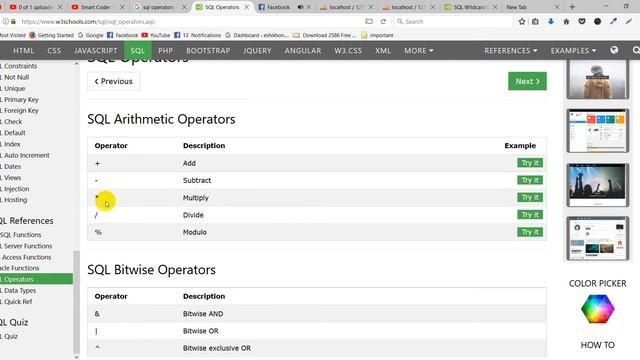The height and width of the screenshot is (360, 640).
Task: Go to the Previous page
Action: [x=113, y=81]
